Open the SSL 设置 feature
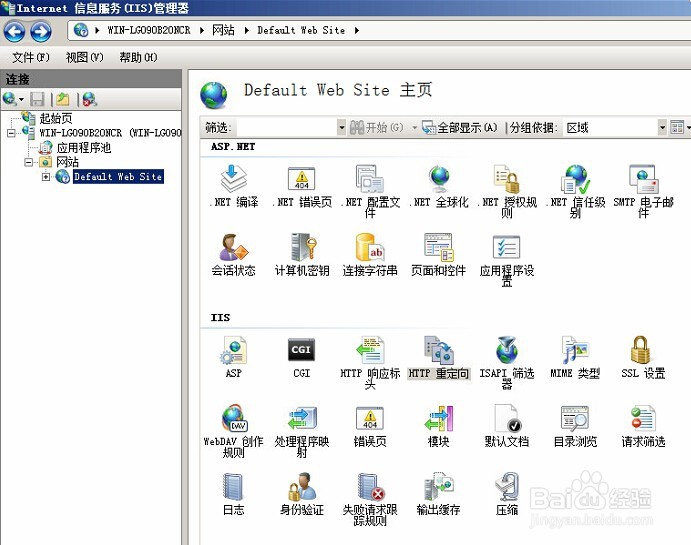The image size is (691, 545). click(643, 357)
